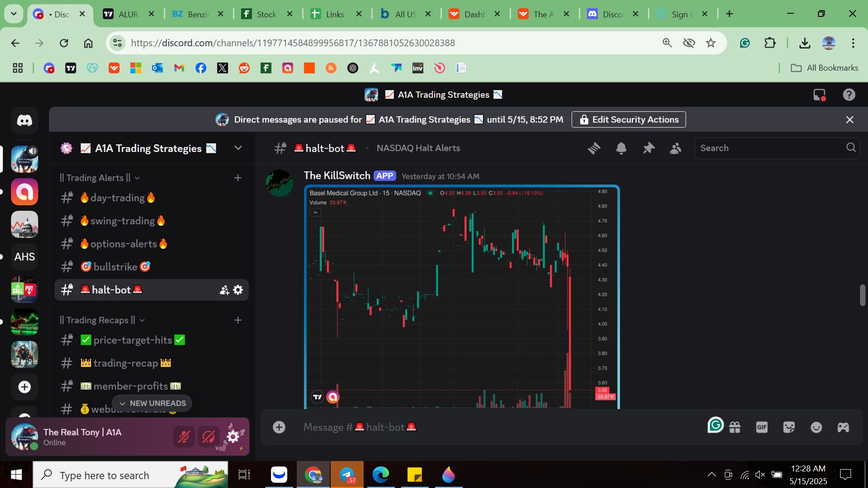The height and width of the screenshot is (488, 868).
Task: Add a server plus icon
Action: 24,387
